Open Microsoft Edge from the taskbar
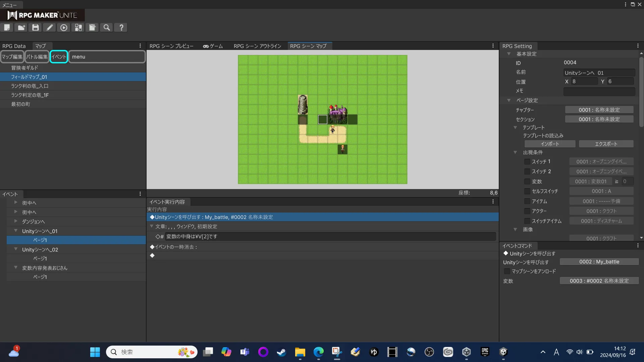 pyautogui.click(x=318, y=352)
